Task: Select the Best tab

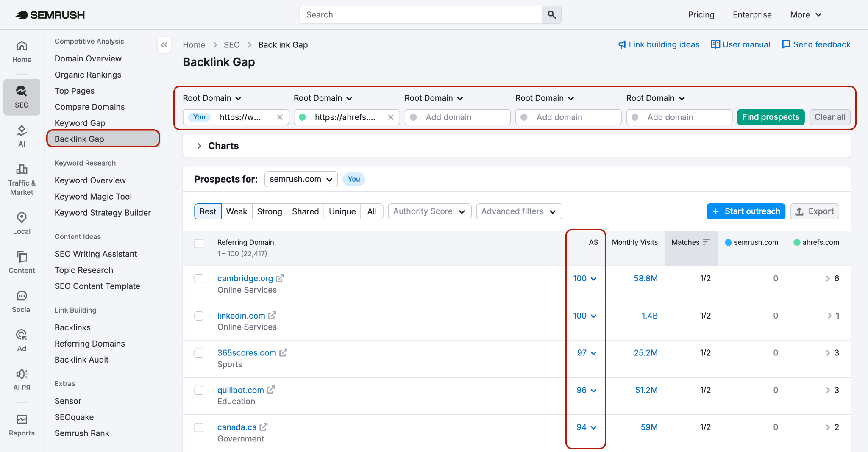Action: pyautogui.click(x=208, y=211)
